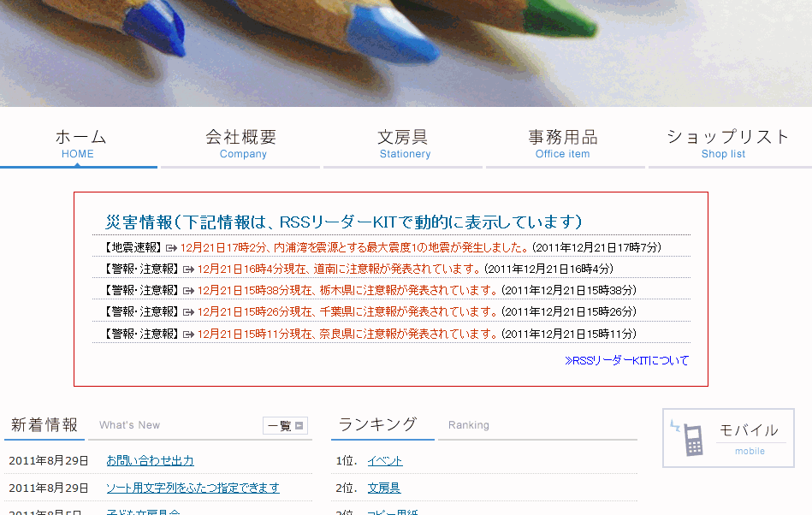This screenshot has height=515, width=812.
Task: Open the 会社概要 Company page
Action: point(241,144)
